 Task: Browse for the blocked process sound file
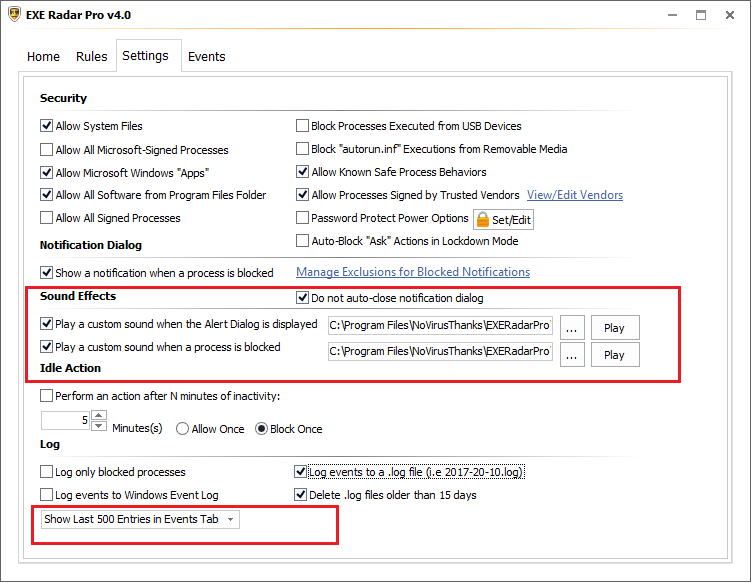point(571,354)
